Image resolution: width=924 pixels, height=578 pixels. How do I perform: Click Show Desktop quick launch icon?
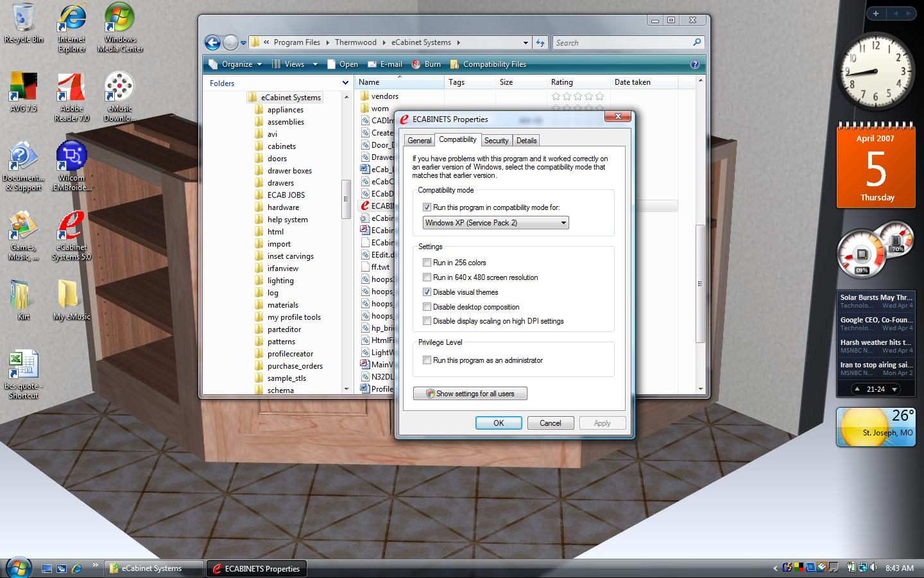(x=47, y=568)
